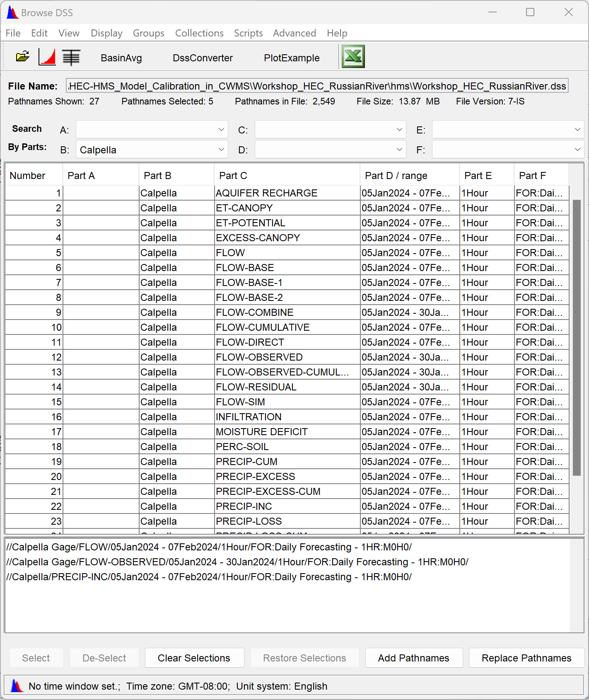Open the Display menu

106,33
